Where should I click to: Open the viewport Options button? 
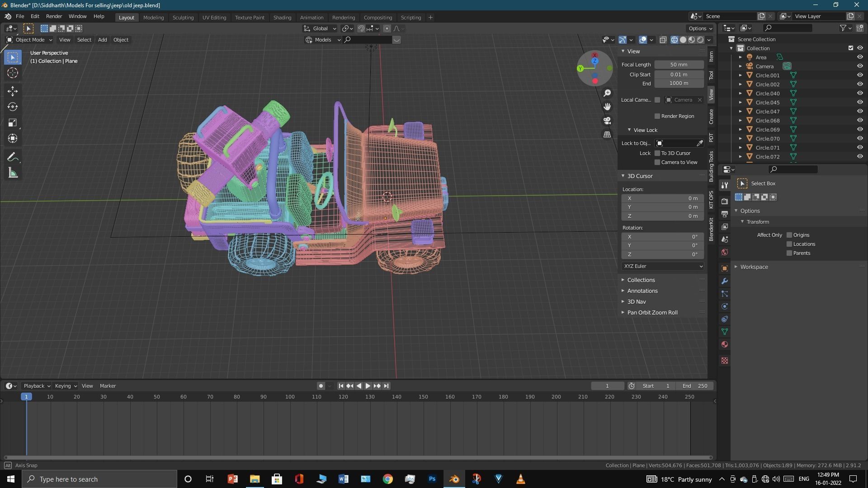click(x=700, y=28)
